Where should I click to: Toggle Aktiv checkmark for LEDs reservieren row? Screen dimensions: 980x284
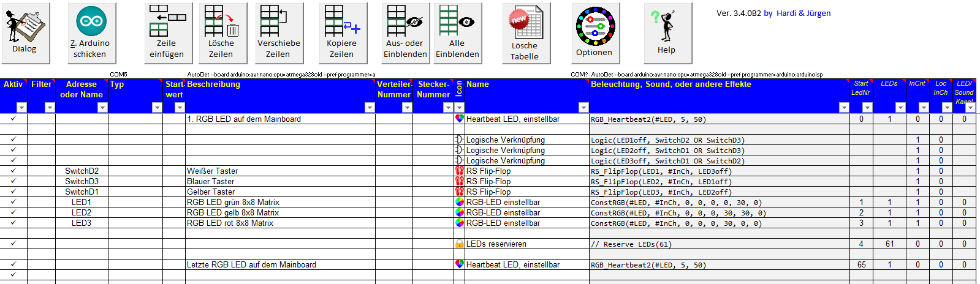(13, 244)
